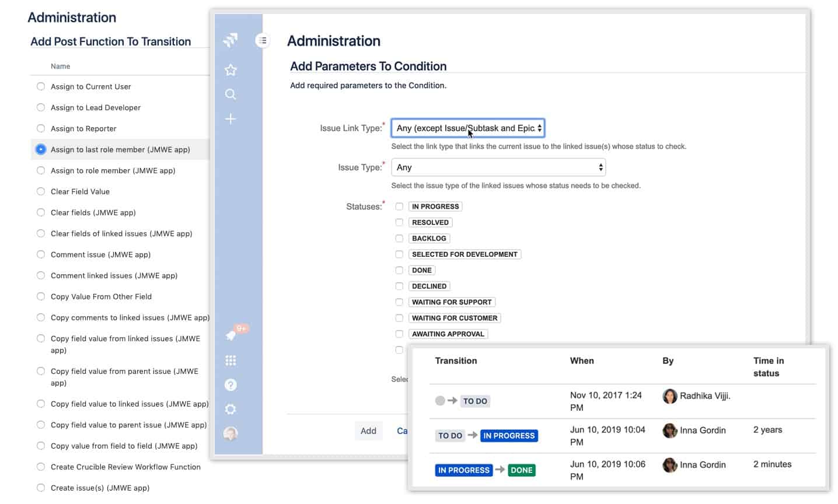Open help using the question mark icon
The height and width of the screenshot is (504, 838).
pos(231,384)
